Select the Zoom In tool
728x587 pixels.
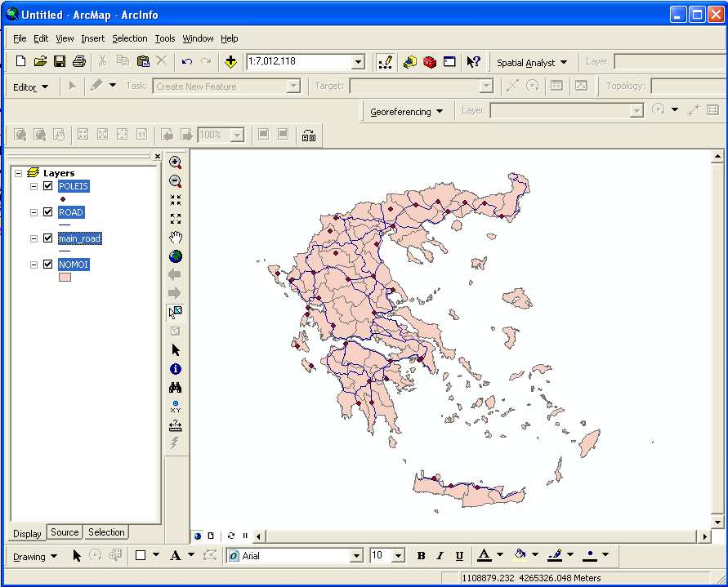(176, 162)
